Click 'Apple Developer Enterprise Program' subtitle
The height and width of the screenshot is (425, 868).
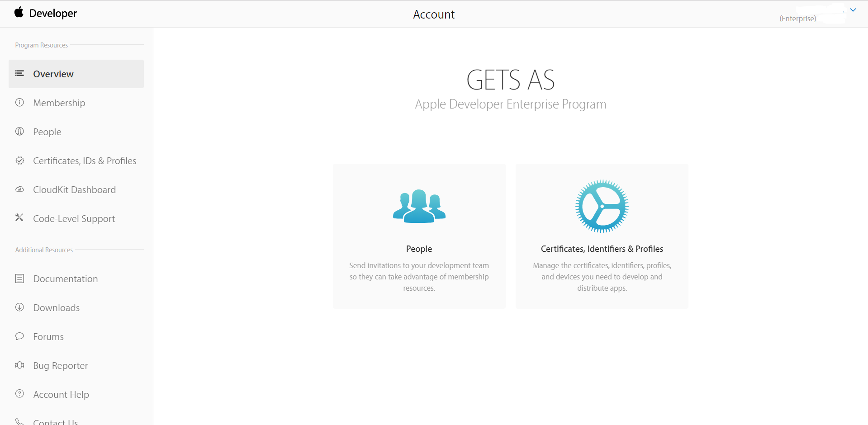[511, 104]
